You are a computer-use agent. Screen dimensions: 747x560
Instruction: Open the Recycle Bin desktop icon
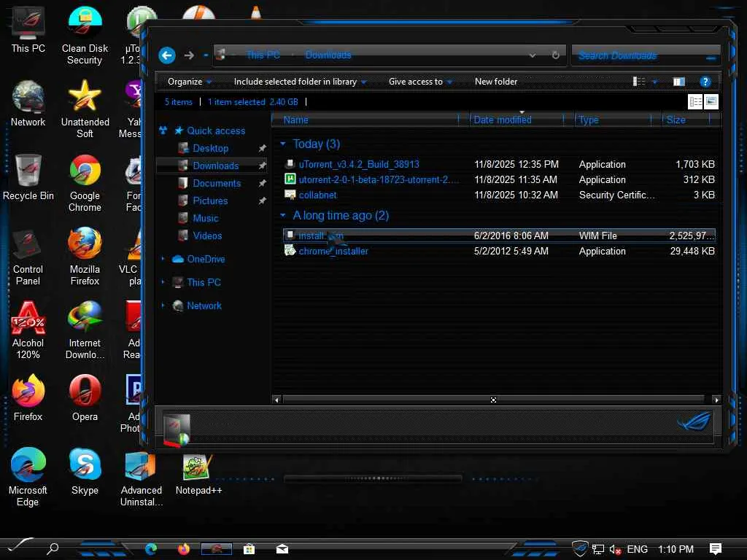click(x=28, y=177)
